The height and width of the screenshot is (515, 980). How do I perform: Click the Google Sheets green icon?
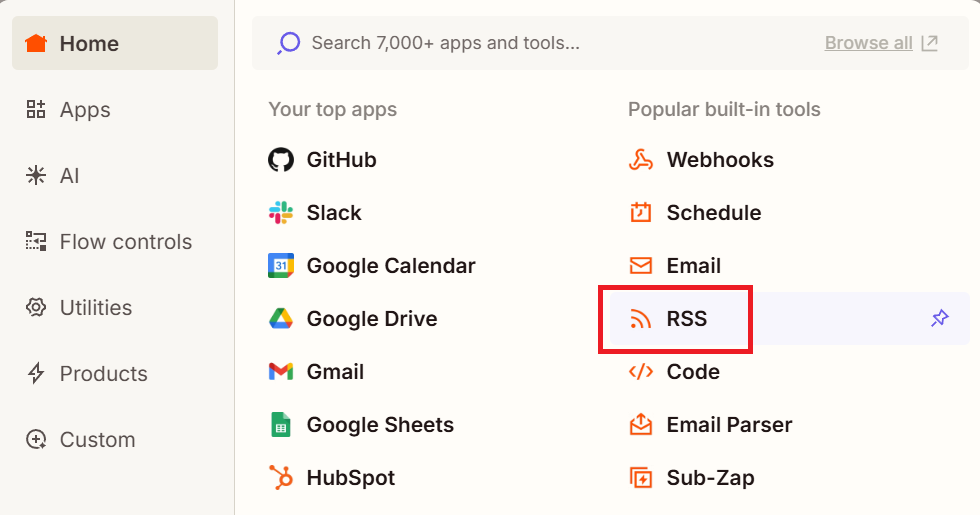coord(281,424)
